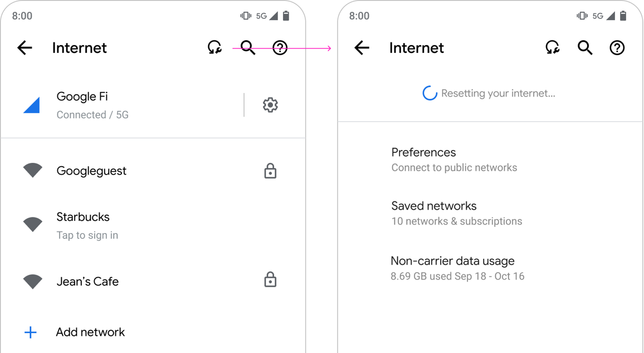Tap the network reset icon on left screen
644x353 pixels.
[x=214, y=48]
